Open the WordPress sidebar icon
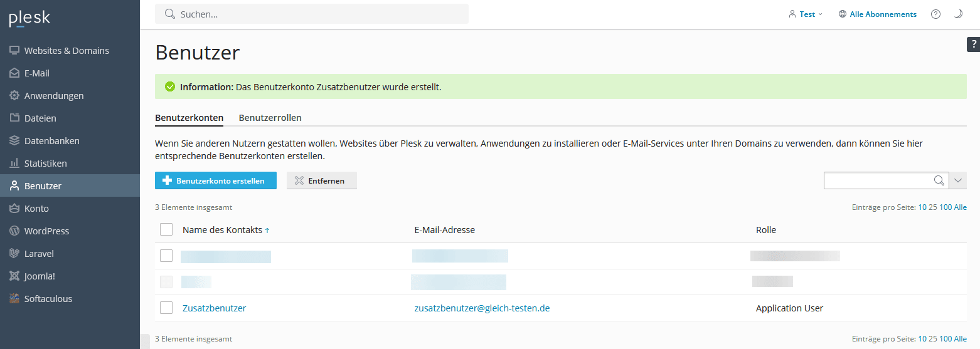 click(x=14, y=231)
